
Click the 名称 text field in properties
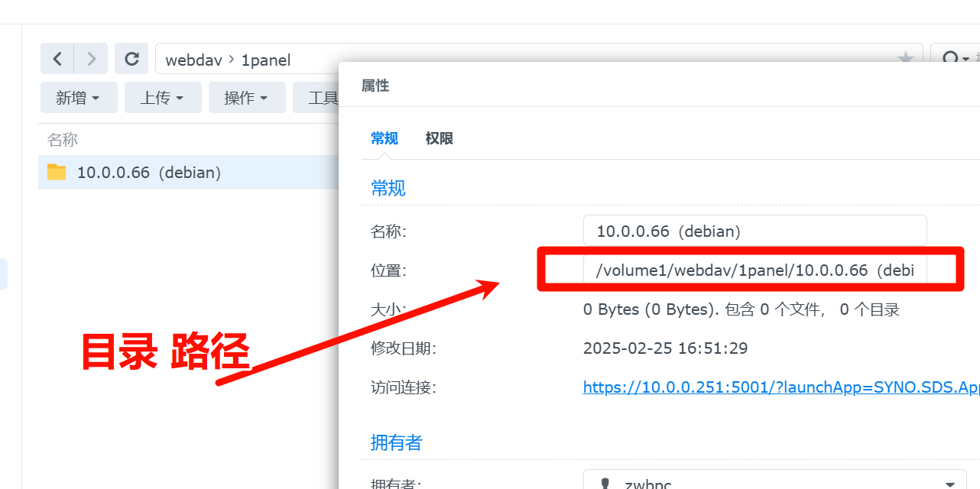754,231
